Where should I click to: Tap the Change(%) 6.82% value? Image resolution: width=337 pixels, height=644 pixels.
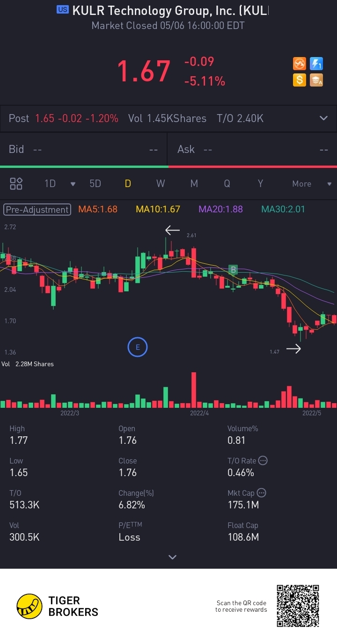point(132,505)
